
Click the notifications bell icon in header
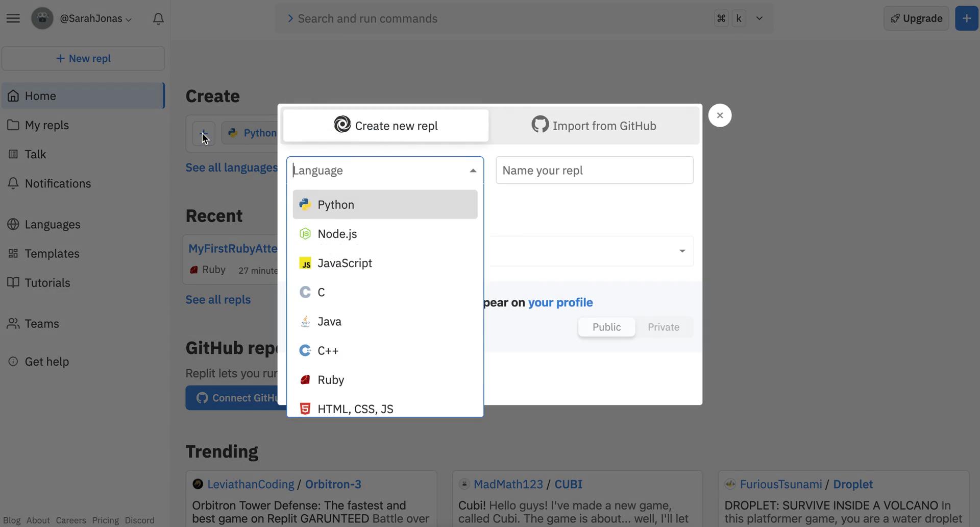click(x=158, y=19)
